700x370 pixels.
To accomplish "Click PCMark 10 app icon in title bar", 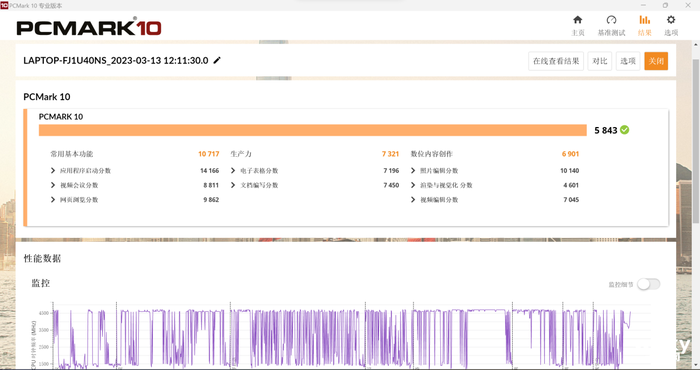I will click(4, 5).
